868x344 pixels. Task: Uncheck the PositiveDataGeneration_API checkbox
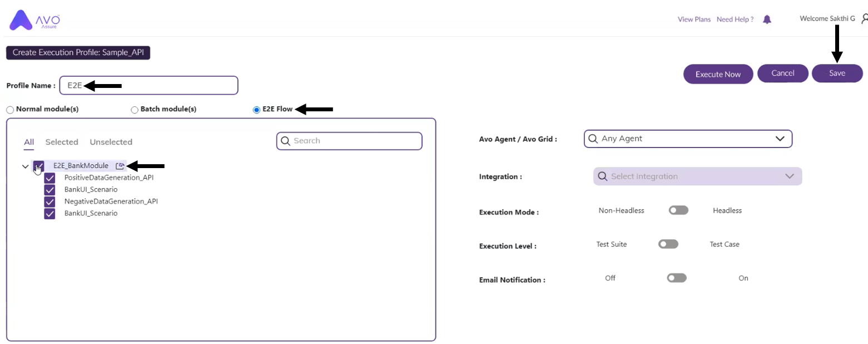pyautogui.click(x=49, y=178)
